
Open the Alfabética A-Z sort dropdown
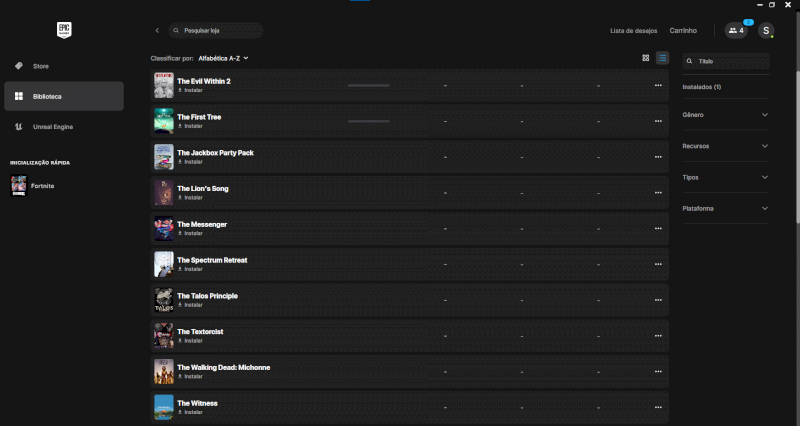[x=223, y=58]
